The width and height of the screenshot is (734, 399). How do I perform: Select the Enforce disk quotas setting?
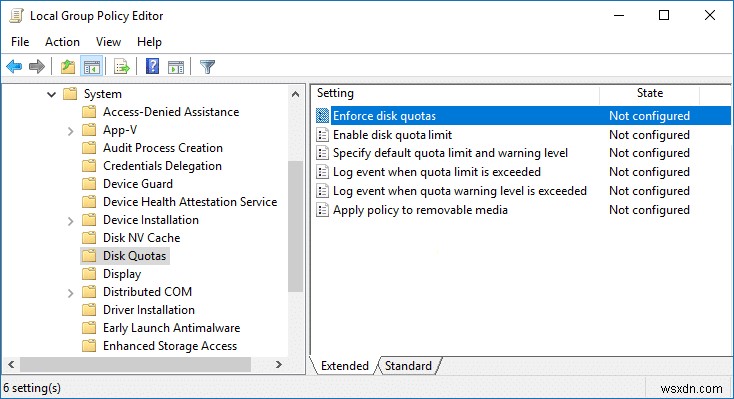point(384,116)
